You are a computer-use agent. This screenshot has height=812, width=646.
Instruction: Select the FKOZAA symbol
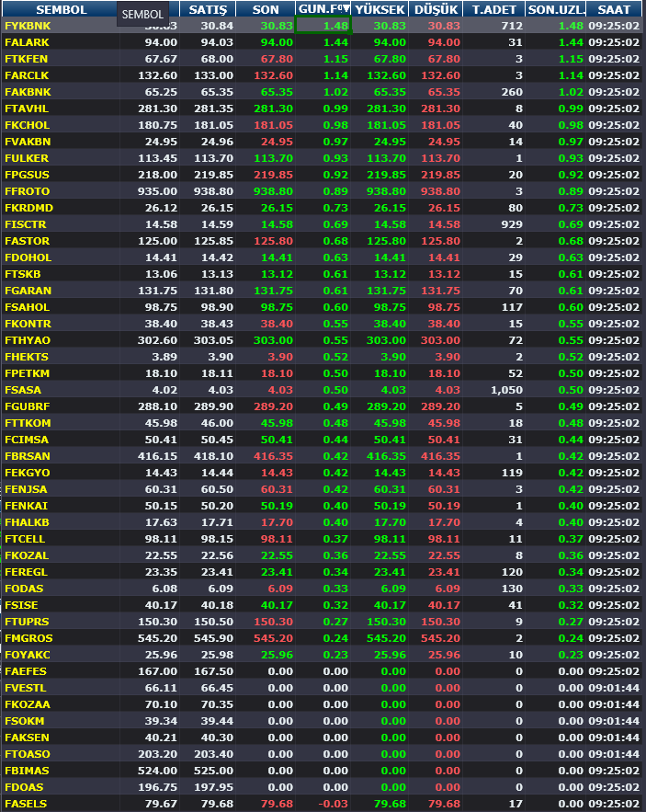[28, 704]
